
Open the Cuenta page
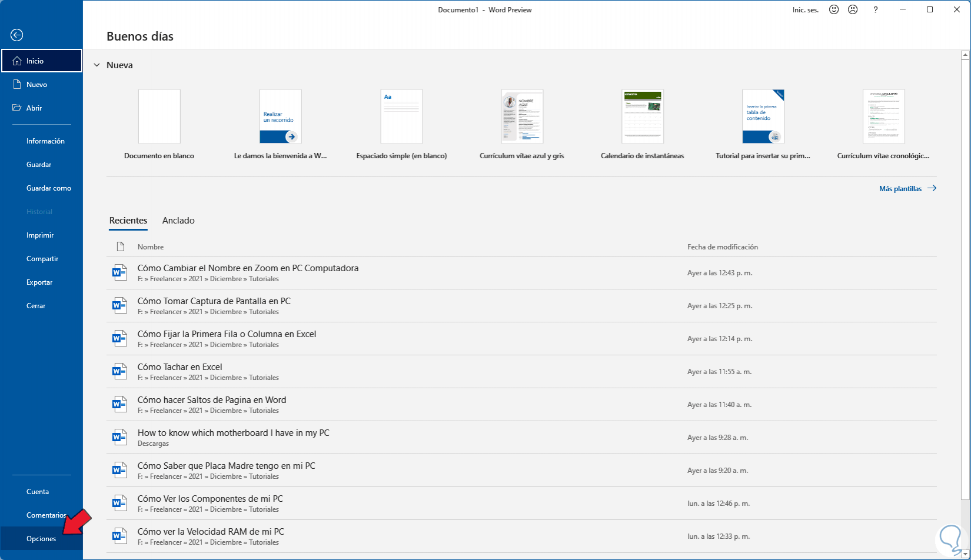tap(42, 492)
